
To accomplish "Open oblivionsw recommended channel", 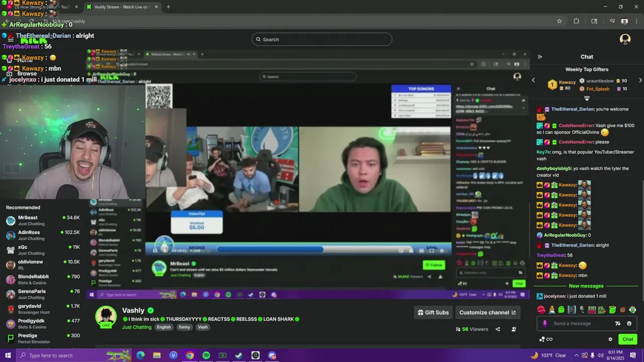I will 43,264.
